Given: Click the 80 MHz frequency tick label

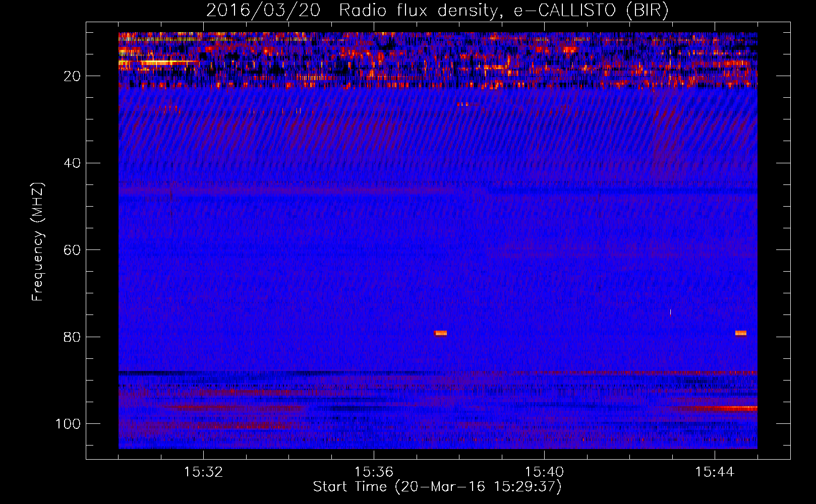Looking at the screenshot, I should [73, 337].
